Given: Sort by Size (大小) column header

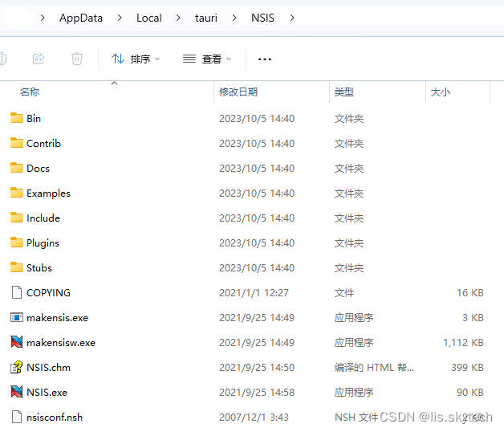Looking at the screenshot, I should 441,92.
